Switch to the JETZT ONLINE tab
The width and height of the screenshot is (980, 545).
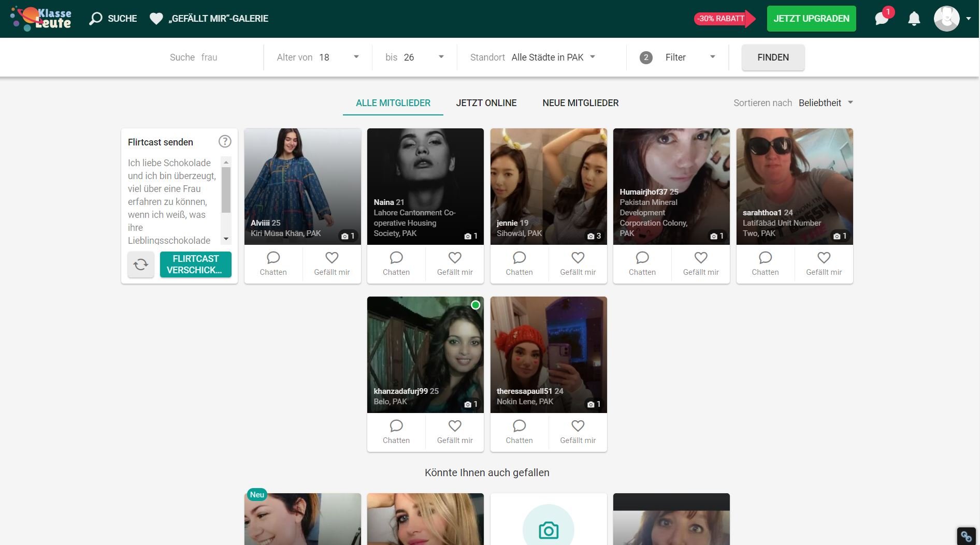pyautogui.click(x=486, y=103)
